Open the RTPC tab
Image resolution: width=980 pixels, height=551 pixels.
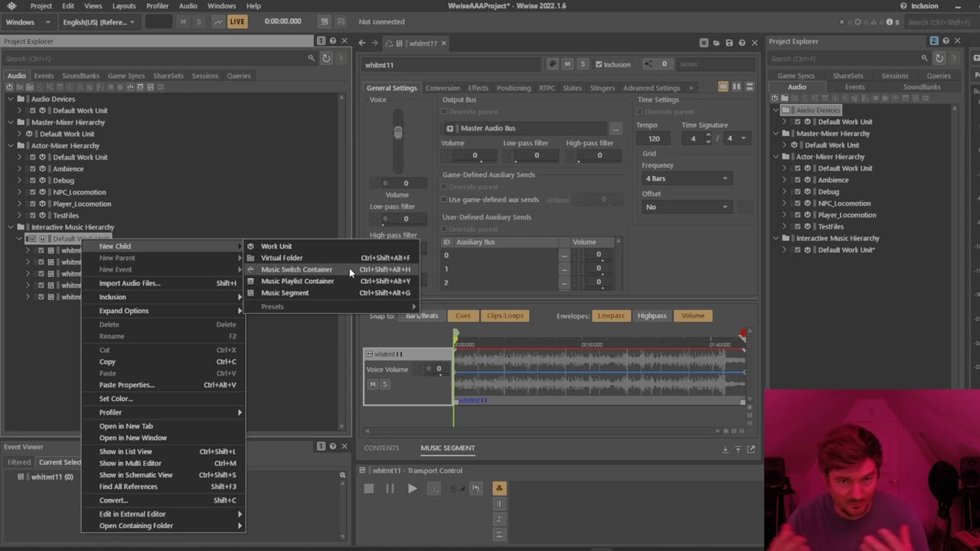point(547,88)
